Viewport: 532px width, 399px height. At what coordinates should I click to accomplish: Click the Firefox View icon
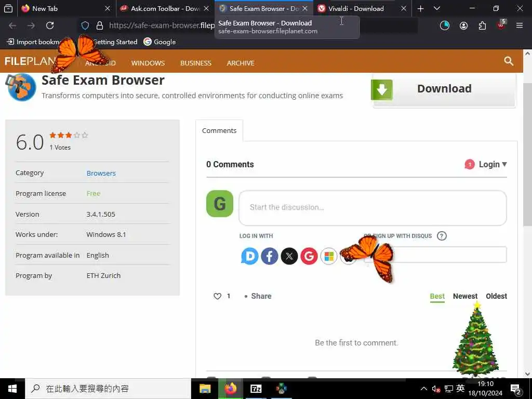[8, 8]
